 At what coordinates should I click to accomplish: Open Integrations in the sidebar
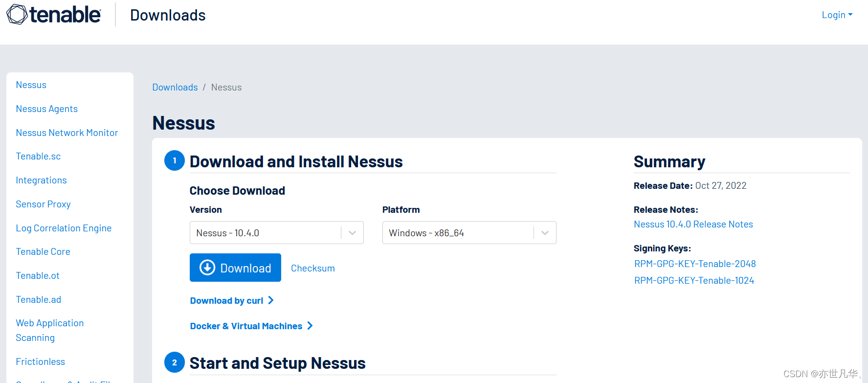pos(41,180)
